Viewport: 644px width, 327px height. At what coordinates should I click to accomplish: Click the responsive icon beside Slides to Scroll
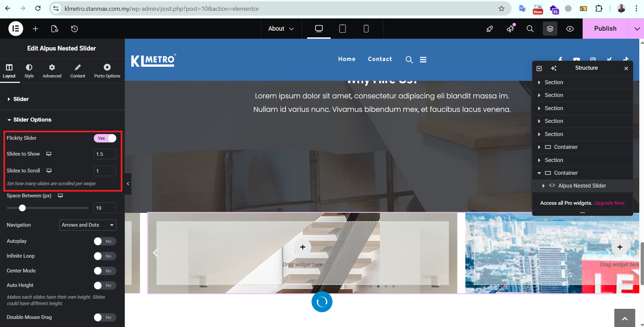tap(49, 171)
